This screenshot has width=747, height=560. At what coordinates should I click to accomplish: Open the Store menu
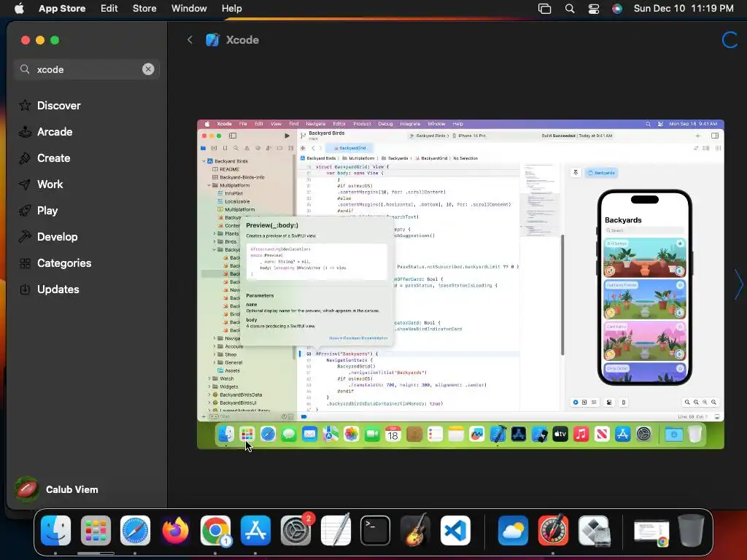[x=144, y=8]
